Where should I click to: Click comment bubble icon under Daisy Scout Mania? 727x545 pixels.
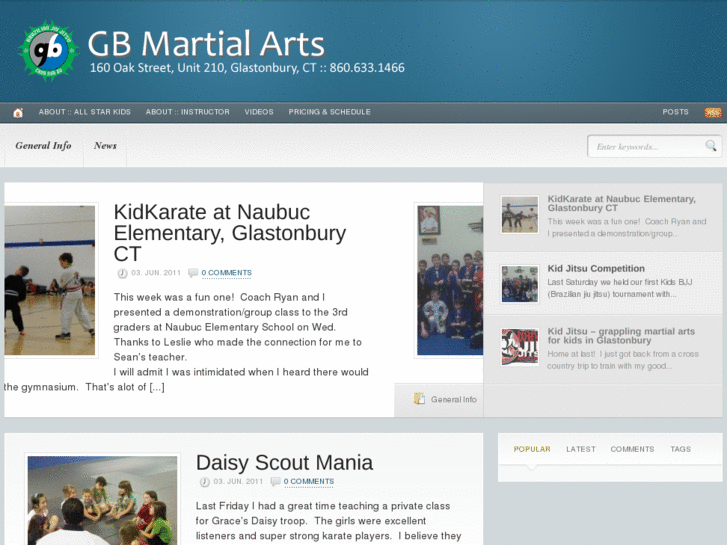click(275, 481)
